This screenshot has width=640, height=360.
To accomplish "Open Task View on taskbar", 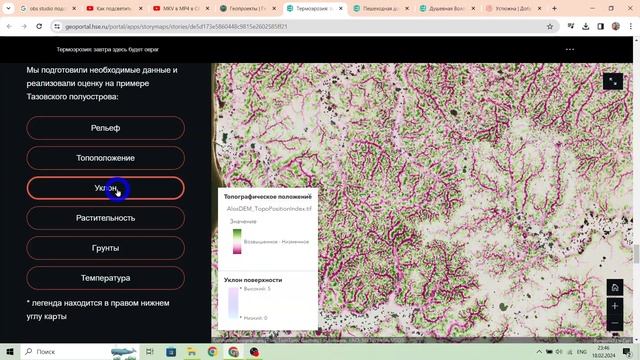I will point(150,351).
